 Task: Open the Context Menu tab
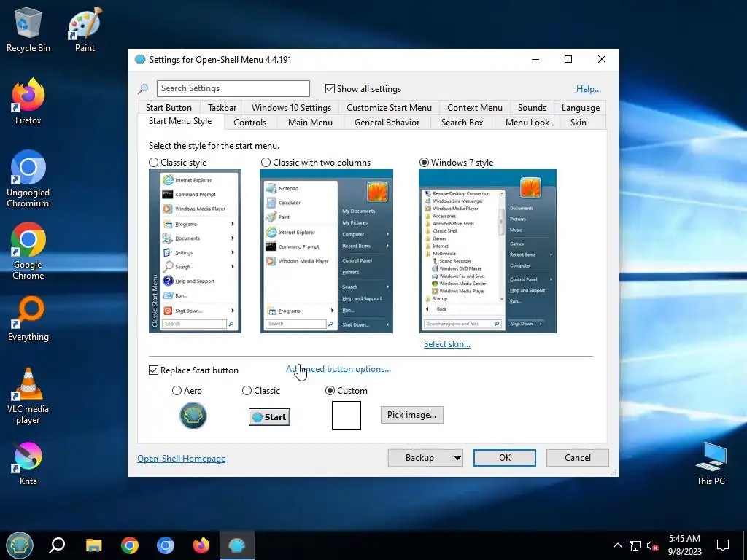474,108
